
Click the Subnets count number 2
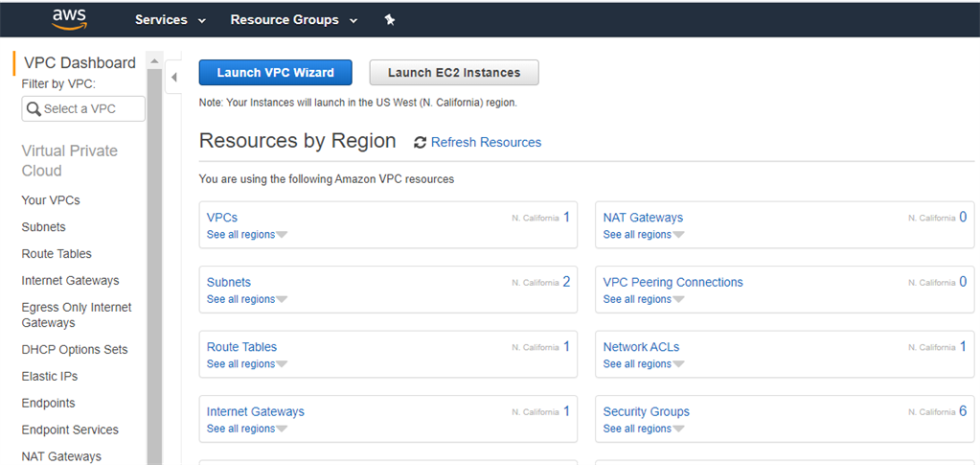pyautogui.click(x=566, y=282)
